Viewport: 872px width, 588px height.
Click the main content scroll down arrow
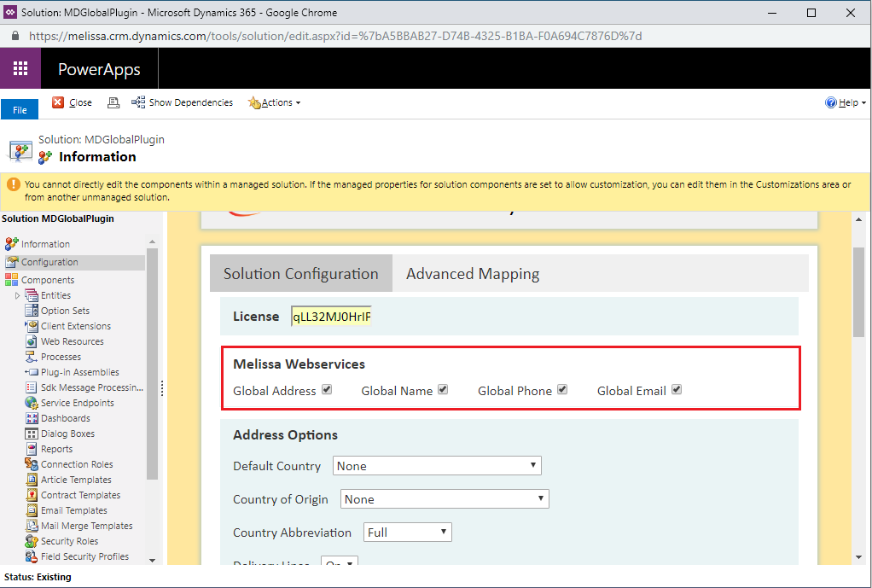pos(858,556)
